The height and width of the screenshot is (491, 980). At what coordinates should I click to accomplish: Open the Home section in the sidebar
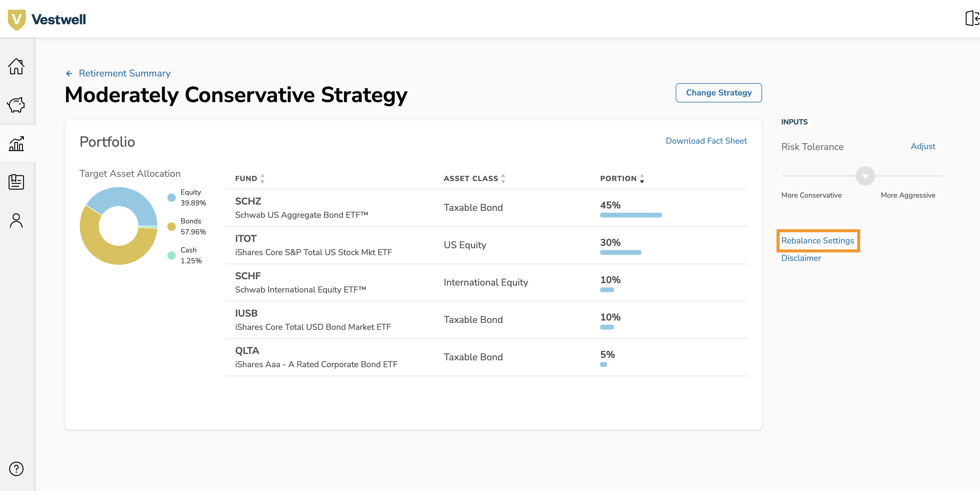coord(17,67)
